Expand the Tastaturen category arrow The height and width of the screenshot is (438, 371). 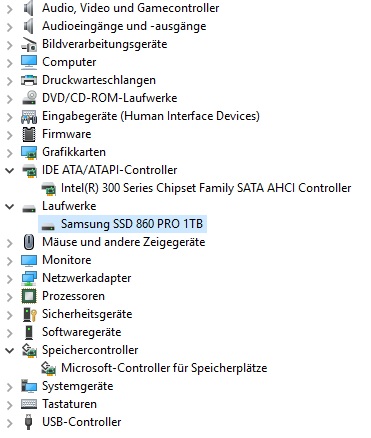tap(10, 404)
